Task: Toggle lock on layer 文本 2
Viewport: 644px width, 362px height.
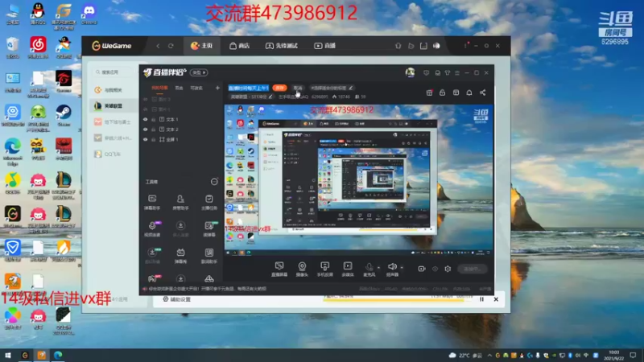Action: pos(154,130)
